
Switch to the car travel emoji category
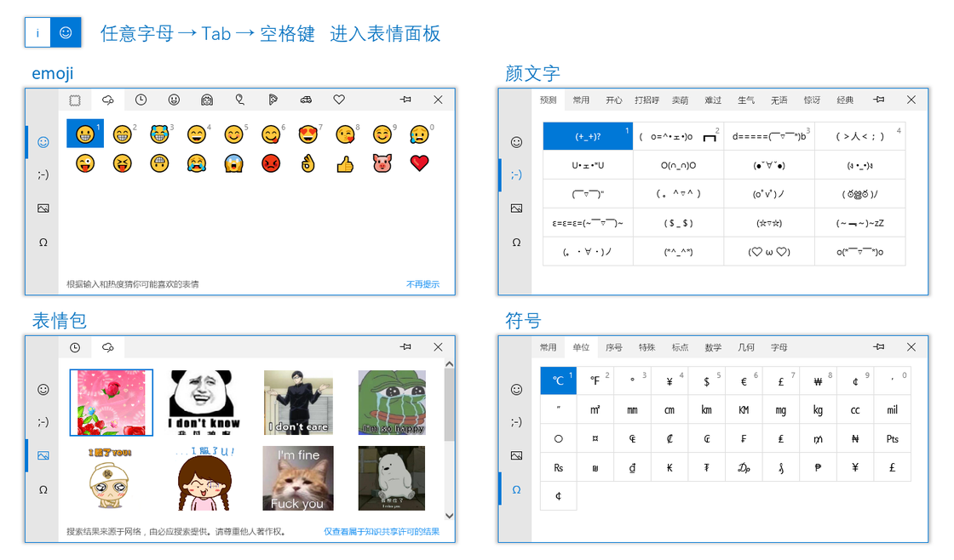[x=306, y=100]
